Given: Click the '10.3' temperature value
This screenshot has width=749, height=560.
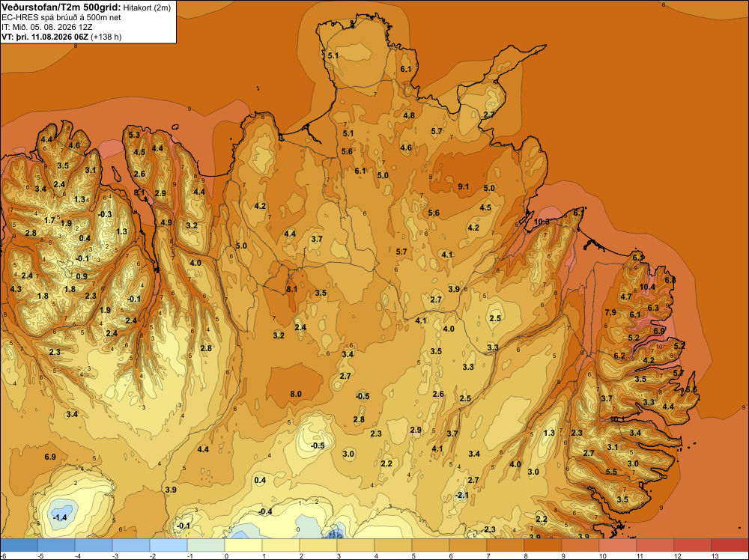Looking at the screenshot, I should tap(542, 222).
